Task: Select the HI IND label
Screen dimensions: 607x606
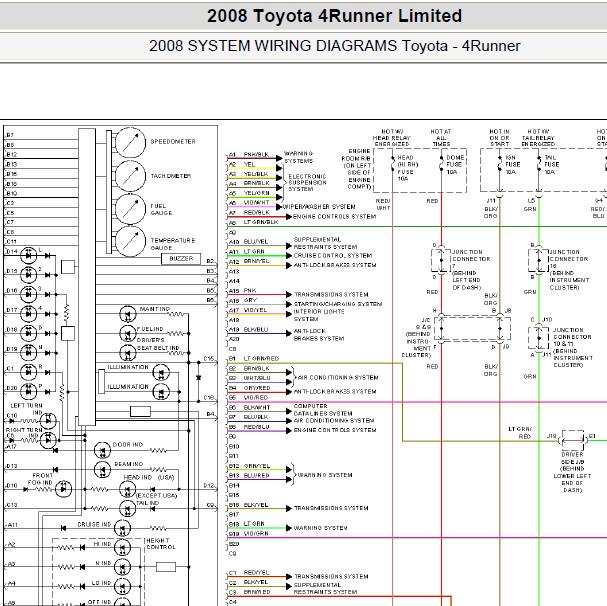Action: [x=103, y=544]
